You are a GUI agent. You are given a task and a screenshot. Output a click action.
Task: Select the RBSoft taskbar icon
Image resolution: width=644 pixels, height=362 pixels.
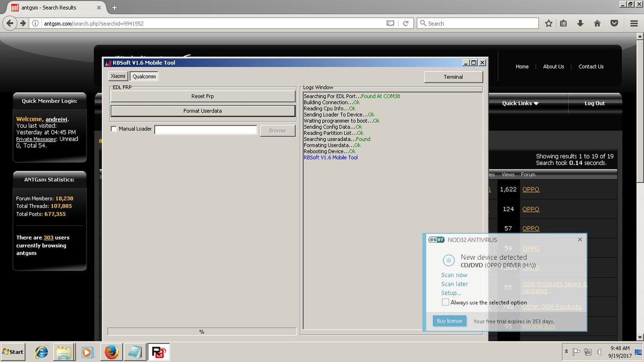[x=158, y=352]
